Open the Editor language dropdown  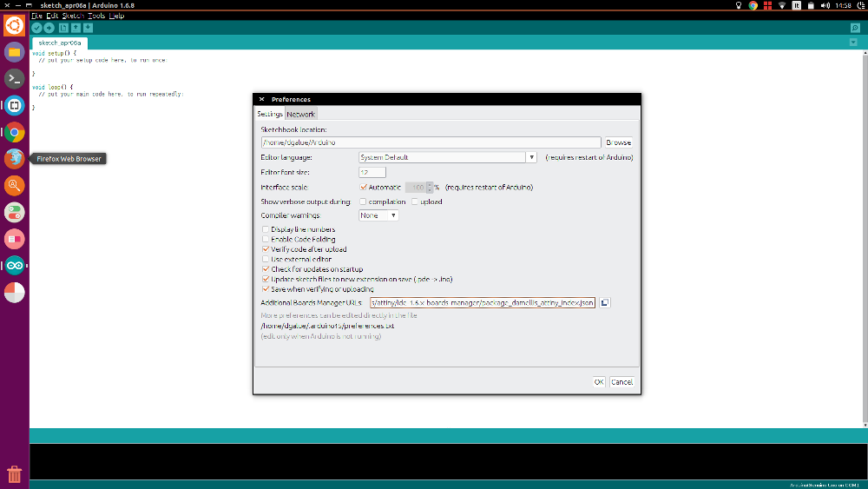447,157
